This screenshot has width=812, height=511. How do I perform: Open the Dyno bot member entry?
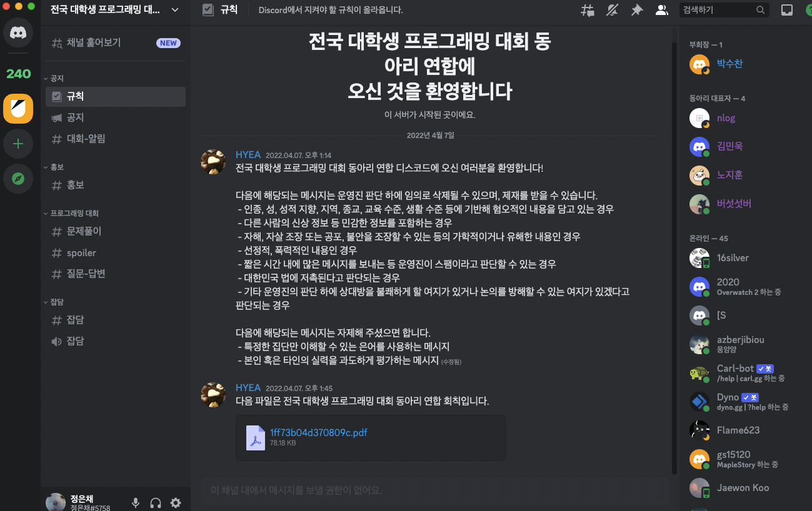743,402
